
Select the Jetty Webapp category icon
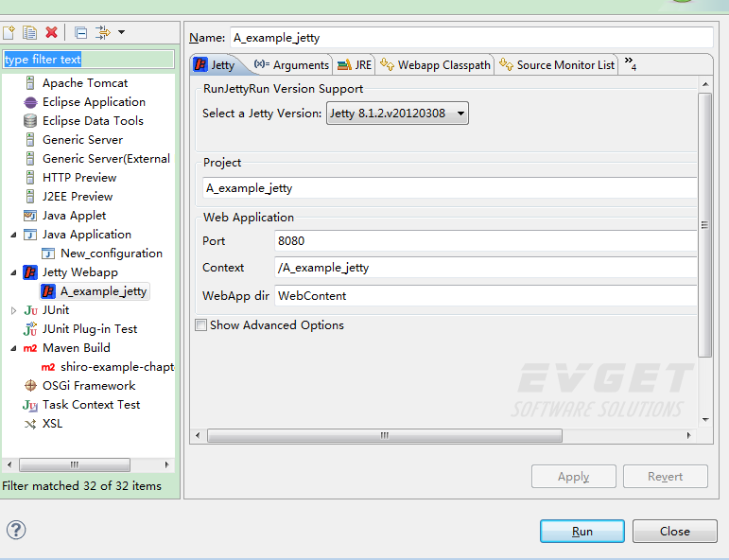[x=30, y=272]
